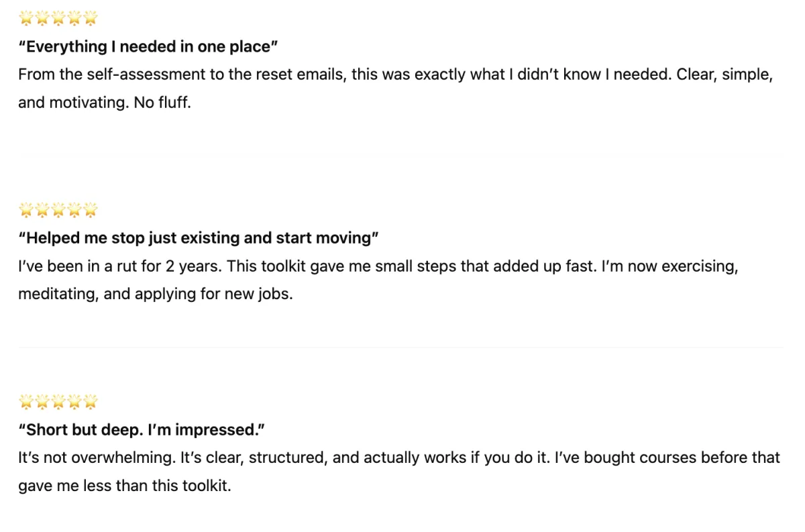The height and width of the screenshot is (532, 805).
Task: Click first star of "Helped me stop" review
Action: [27, 210]
